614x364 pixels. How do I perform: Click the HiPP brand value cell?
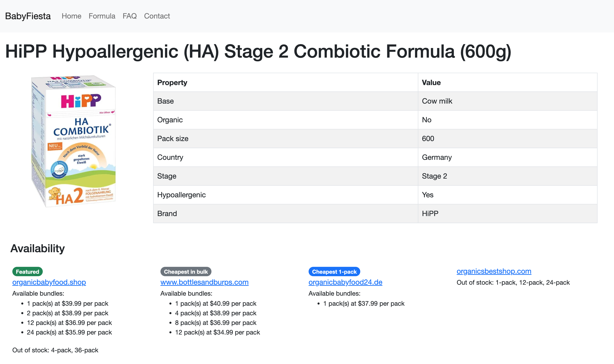[x=507, y=213]
